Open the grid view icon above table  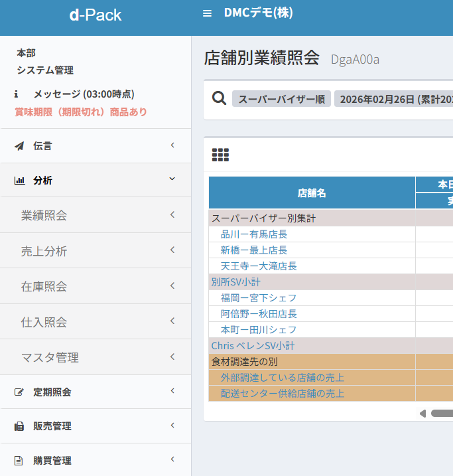tap(220, 155)
